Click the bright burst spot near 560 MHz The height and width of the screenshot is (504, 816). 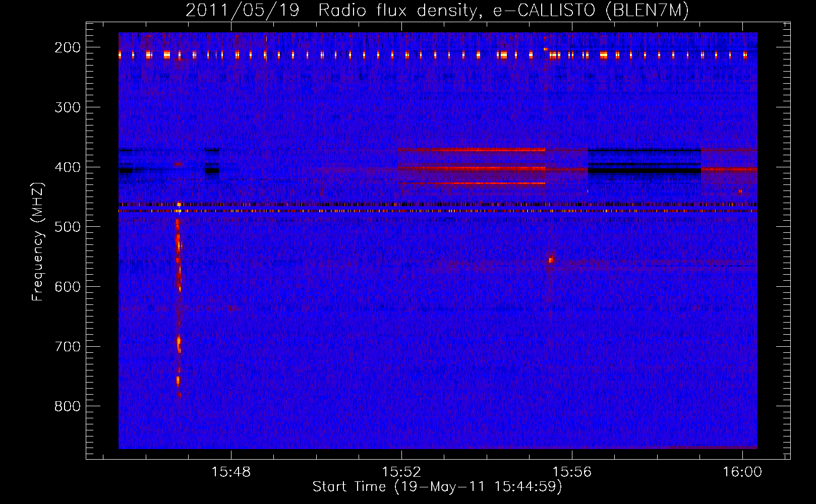(551, 260)
